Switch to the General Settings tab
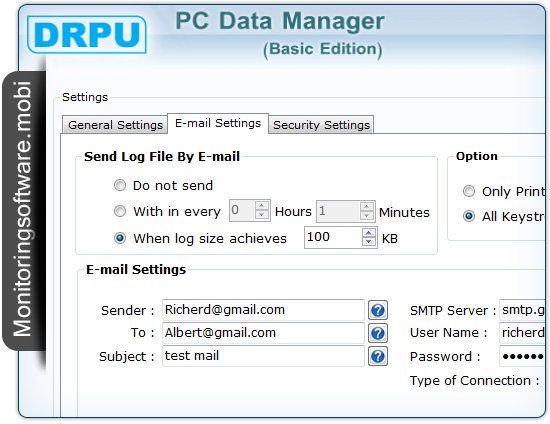The height and width of the screenshot is (424, 550). point(115,125)
